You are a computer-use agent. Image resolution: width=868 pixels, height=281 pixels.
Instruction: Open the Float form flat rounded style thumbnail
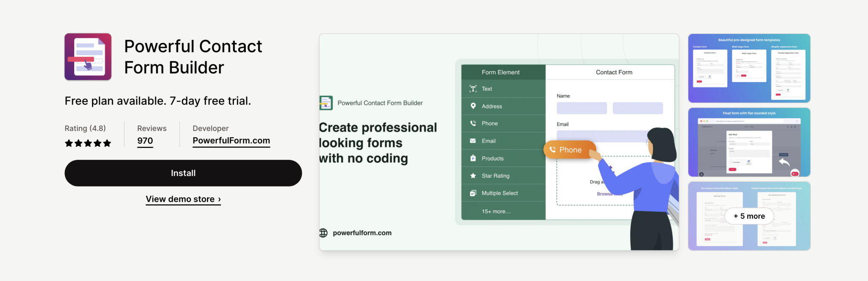tap(749, 142)
